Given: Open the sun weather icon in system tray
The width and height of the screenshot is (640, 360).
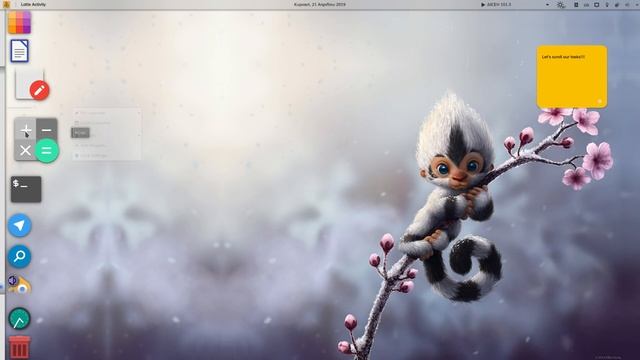Looking at the screenshot, I should (x=561, y=5).
